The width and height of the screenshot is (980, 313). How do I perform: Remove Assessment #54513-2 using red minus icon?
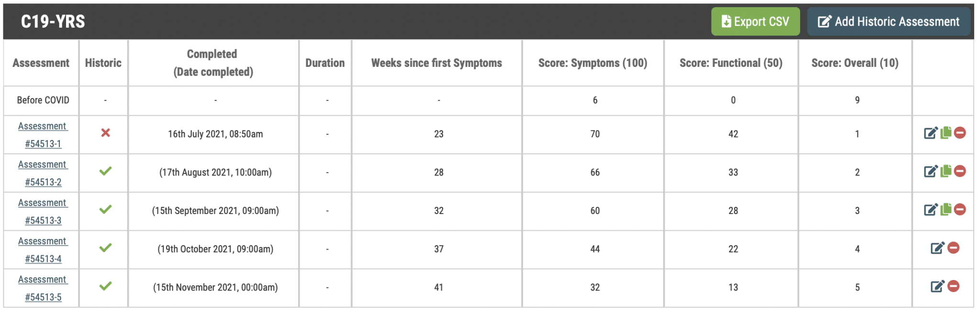point(960,171)
